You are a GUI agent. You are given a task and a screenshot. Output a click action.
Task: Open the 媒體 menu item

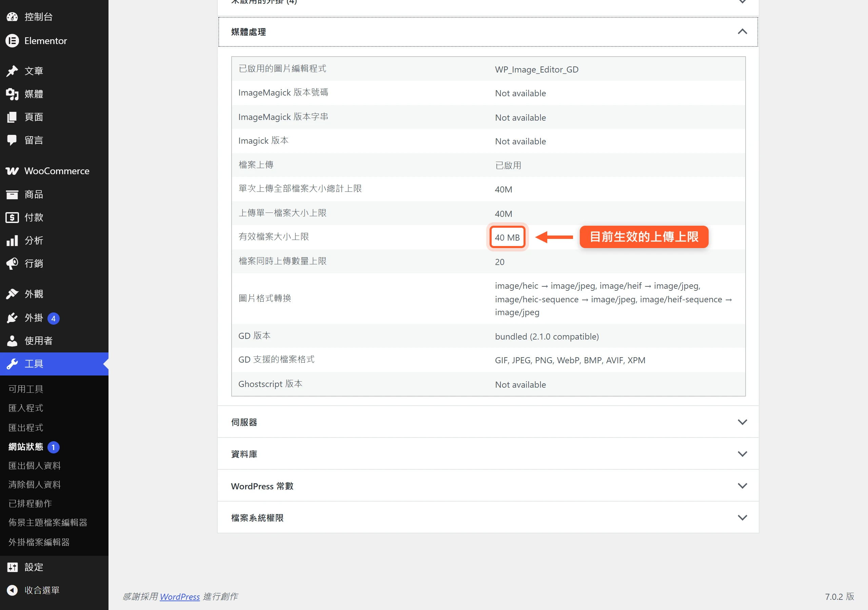(x=54, y=94)
